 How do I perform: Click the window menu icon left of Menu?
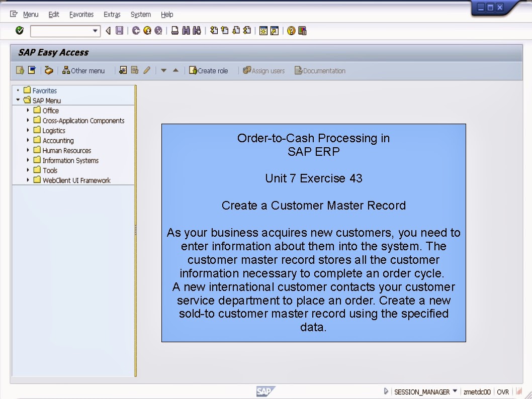14,14
